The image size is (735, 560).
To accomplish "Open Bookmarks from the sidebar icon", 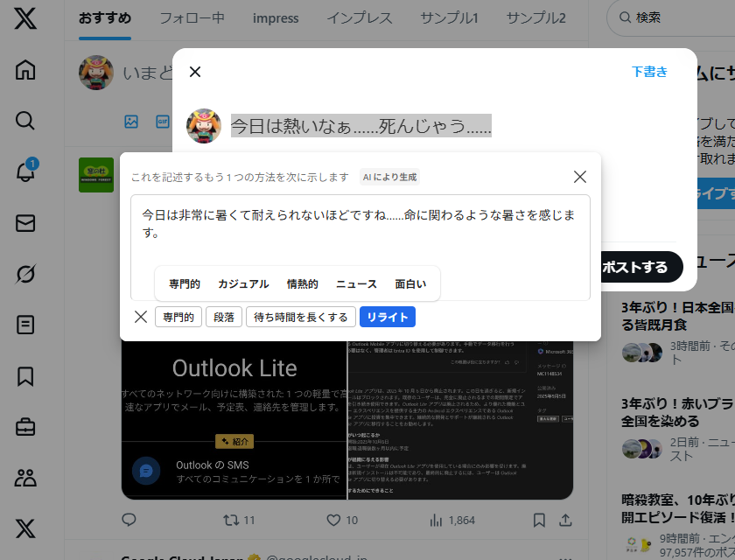I will (x=25, y=377).
